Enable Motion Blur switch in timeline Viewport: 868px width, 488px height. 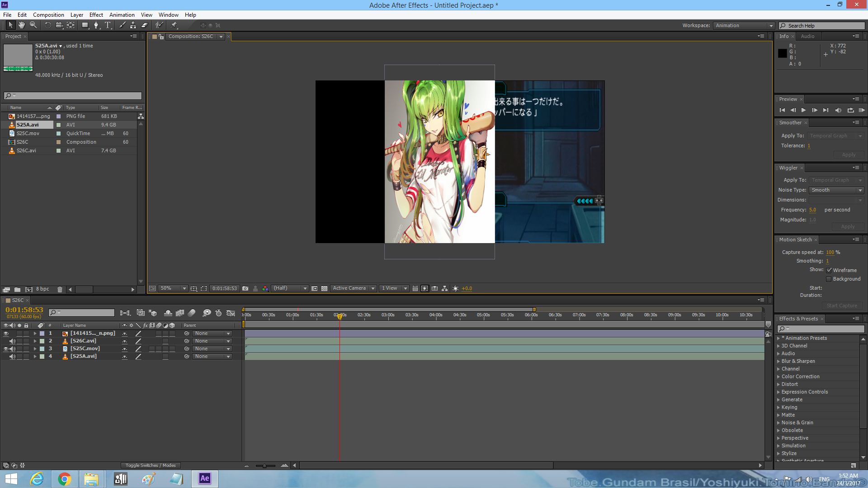point(192,313)
